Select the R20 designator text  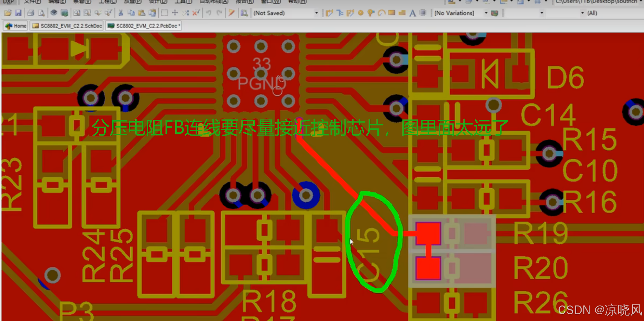540,268
